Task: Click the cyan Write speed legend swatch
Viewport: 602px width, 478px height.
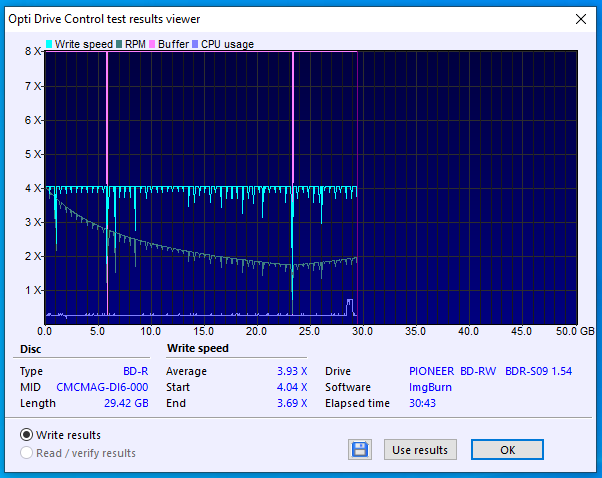Action: (49, 44)
